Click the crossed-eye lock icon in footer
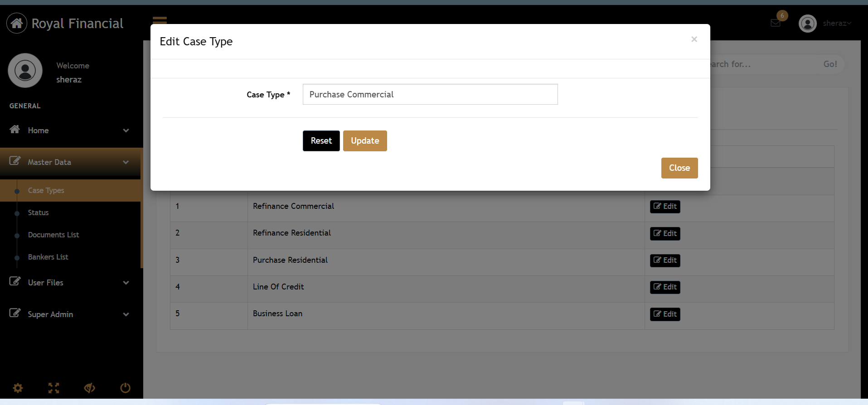This screenshot has width=868, height=405. (x=89, y=388)
